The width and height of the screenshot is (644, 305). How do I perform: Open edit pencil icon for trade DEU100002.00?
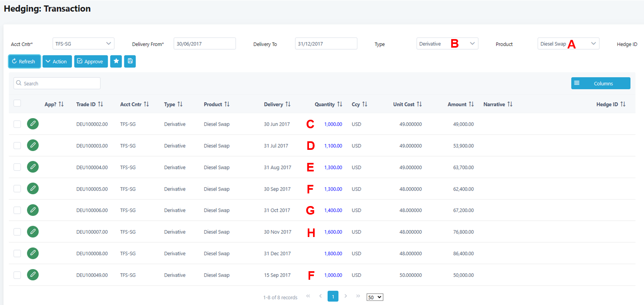(33, 124)
